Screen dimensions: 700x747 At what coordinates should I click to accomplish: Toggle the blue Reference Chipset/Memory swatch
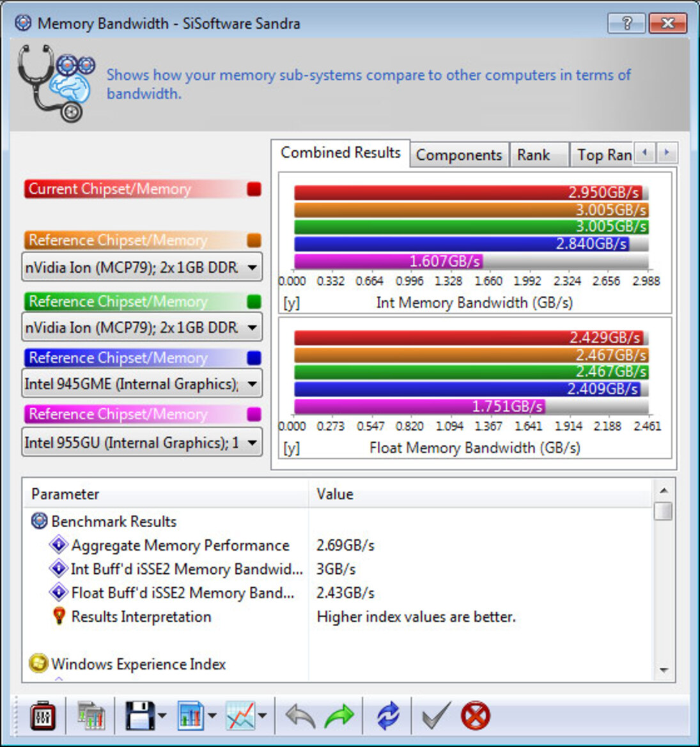tap(254, 358)
